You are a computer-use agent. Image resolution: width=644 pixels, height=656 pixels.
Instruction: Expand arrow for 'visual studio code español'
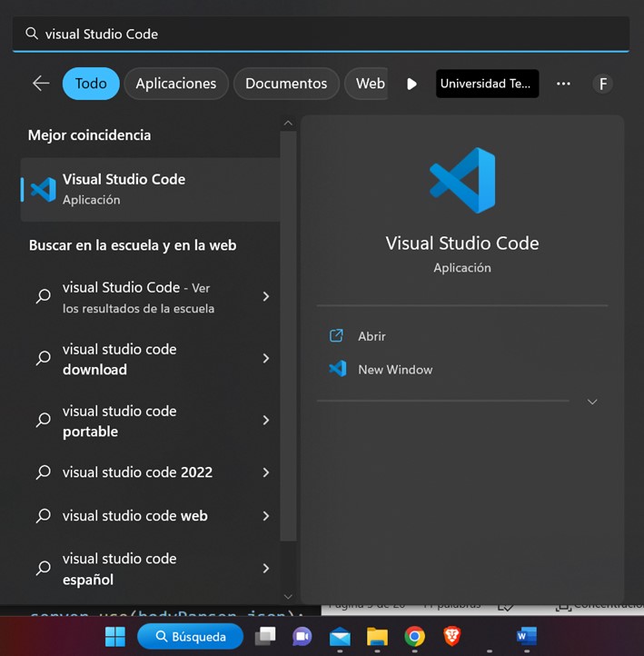(266, 568)
